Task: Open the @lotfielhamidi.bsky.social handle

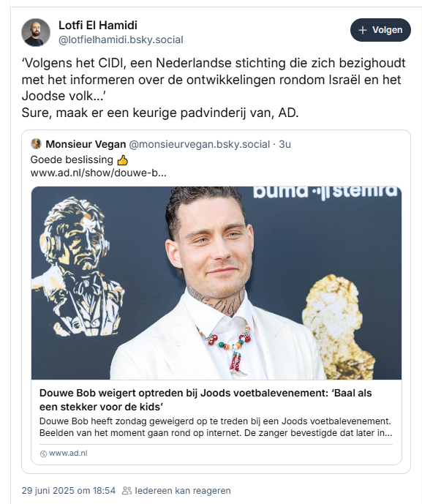Action: tap(121, 40)
